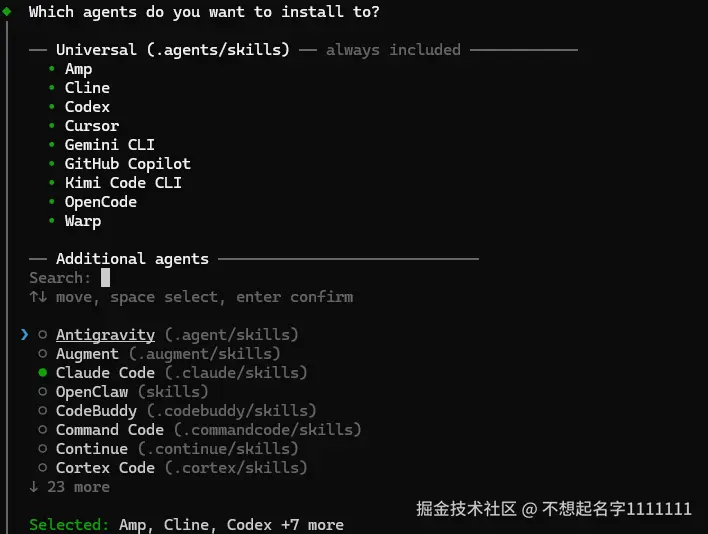Click the Claude Code agent label

tap(105, 373)
